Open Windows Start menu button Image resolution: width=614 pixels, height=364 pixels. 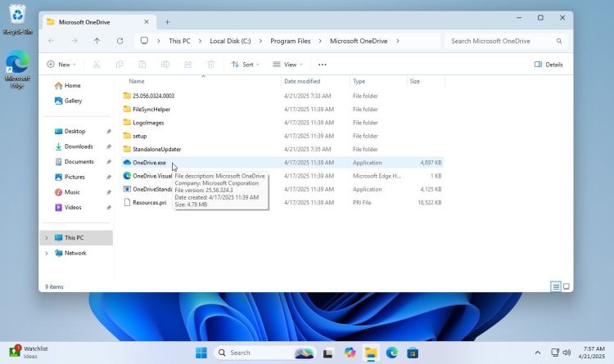pos(201,353)
